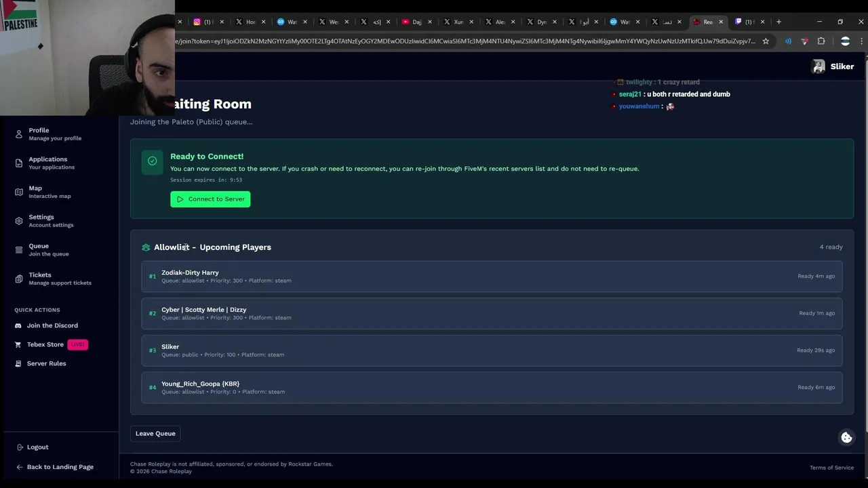Select the Cyber | Scotty Merle | Dizzy row
This screenshot has height=488, width=868.
click(492, 313)
